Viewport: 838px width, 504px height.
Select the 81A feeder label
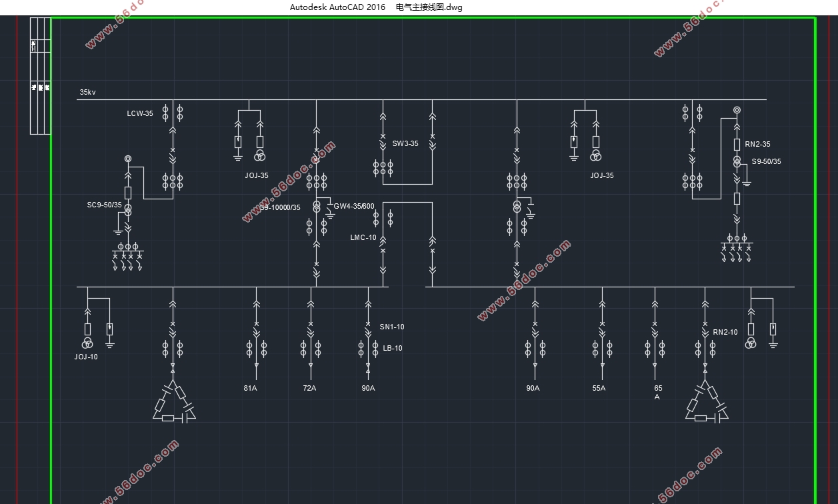pyautogui.click(x=251, y=388)
